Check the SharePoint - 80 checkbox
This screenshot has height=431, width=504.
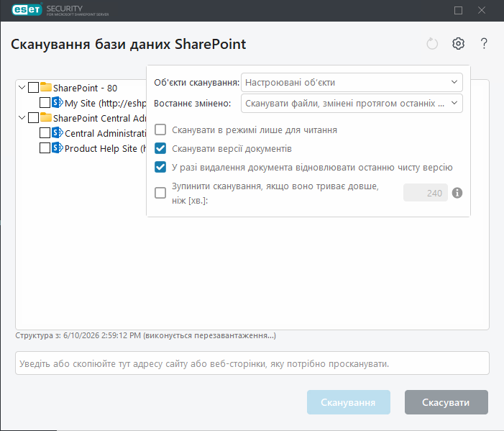click(33, 88)
